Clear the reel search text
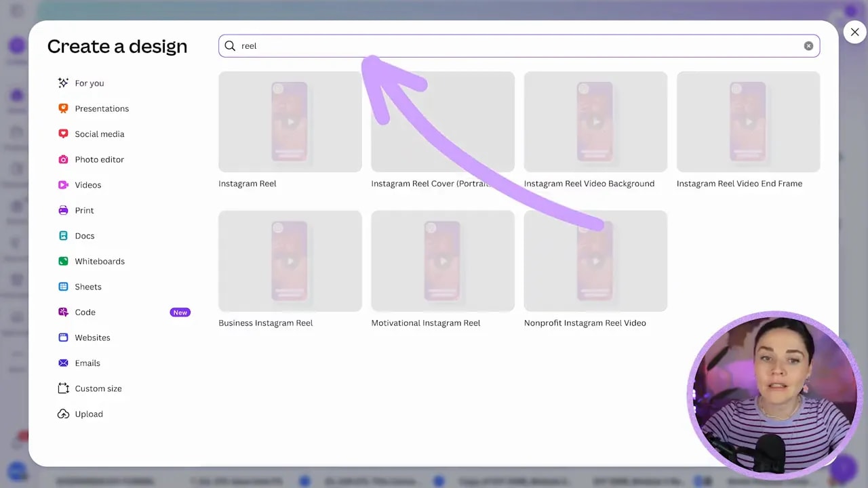Image resolution: width=868 pixels, height=488 pixels. coord(808,45)
